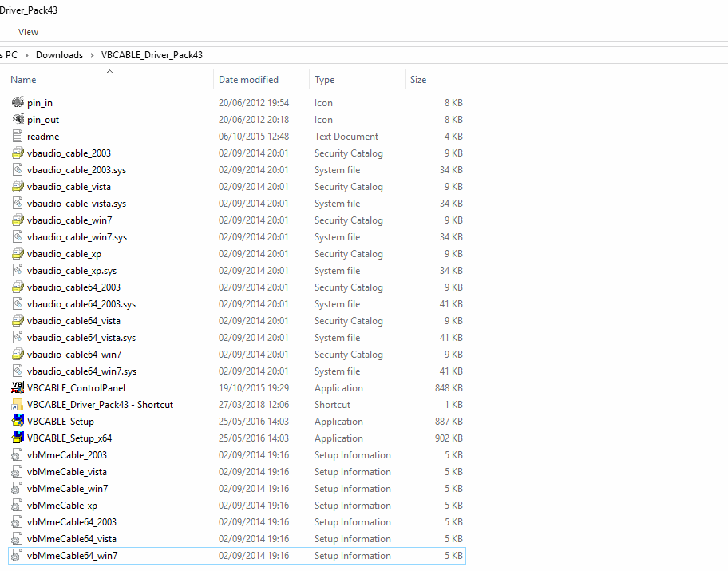Click the VBCABLE_Setup installer icon
Screen dimensions: 728x571
pyautogui.click(x=18, y=422)
